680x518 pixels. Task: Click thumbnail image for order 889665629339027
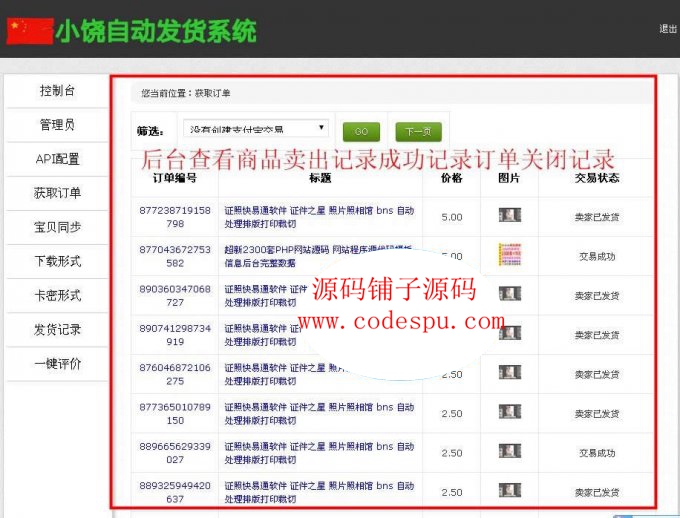(510, 451)
